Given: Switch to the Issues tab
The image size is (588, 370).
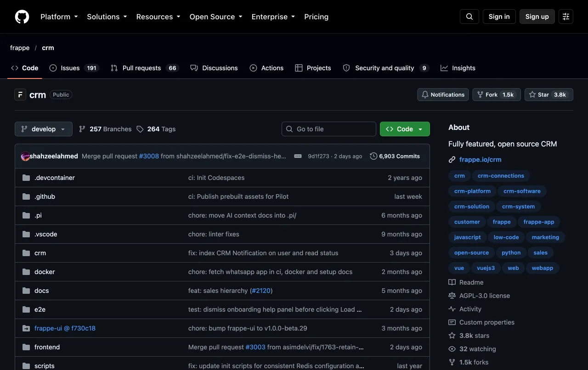Looking at the screenshot, I should [74, 68].
